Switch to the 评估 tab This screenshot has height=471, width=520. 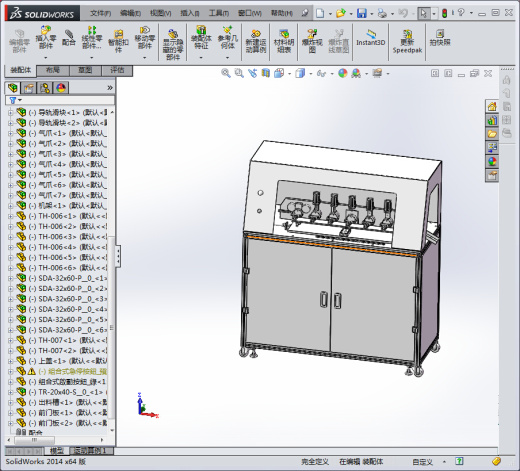click(117, 70)
